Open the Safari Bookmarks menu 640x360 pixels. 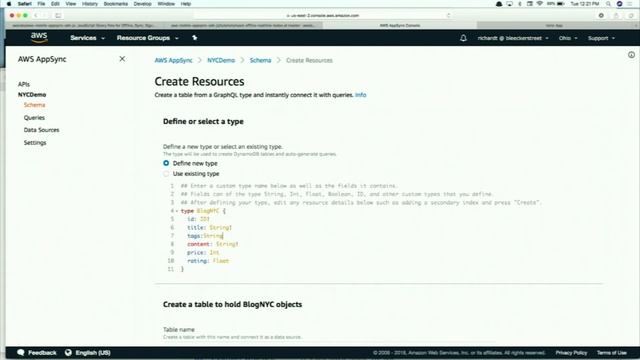point(116,4)
